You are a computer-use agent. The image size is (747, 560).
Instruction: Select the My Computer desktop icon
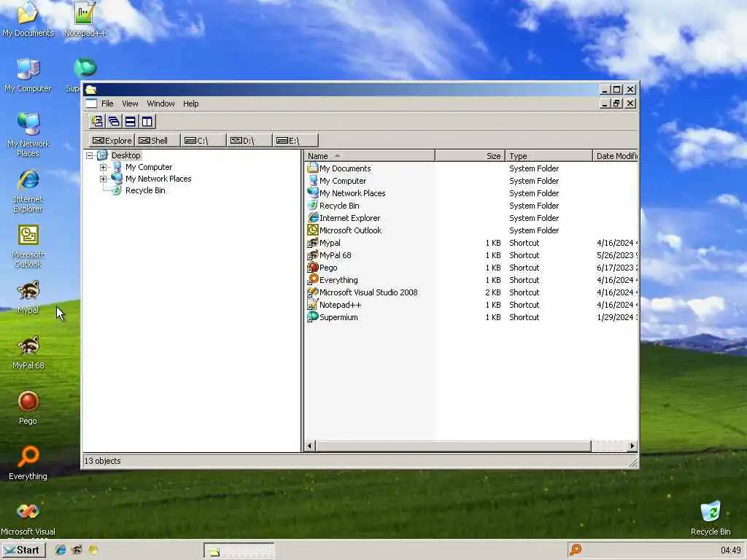(x=28, y=75)
